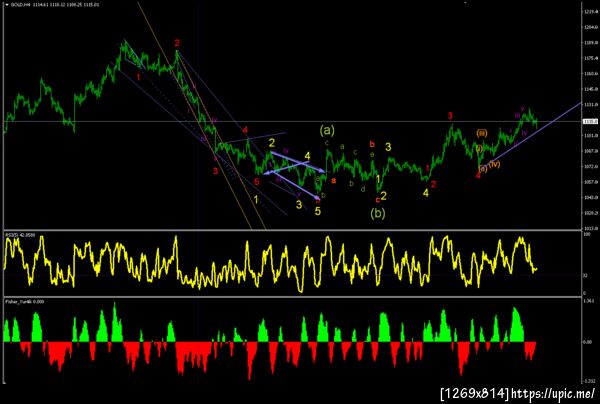Click the highlighted current price tag 1115.0
This screenshot has width=600, height=404.
(x=589, y=121)
